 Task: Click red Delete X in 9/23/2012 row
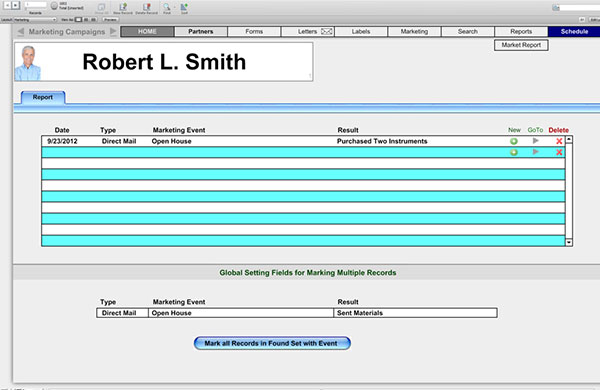(559, 141)
